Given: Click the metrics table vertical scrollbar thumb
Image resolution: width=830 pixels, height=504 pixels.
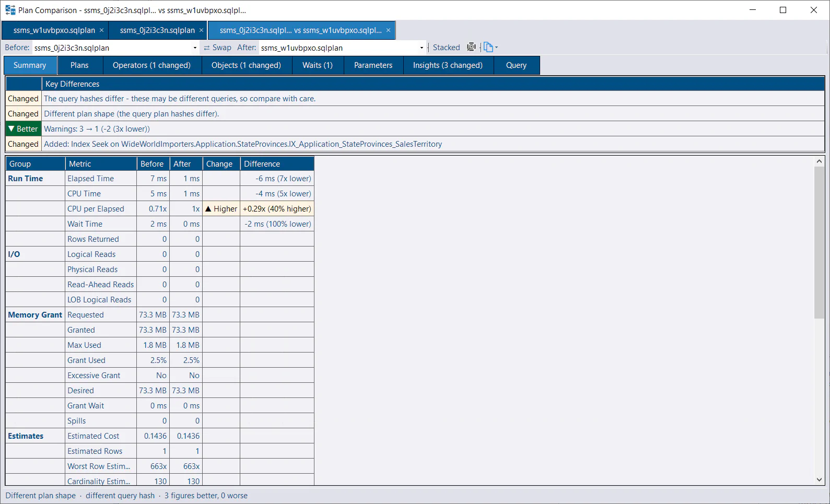Looking at the screenshot, I should [819, 242].
